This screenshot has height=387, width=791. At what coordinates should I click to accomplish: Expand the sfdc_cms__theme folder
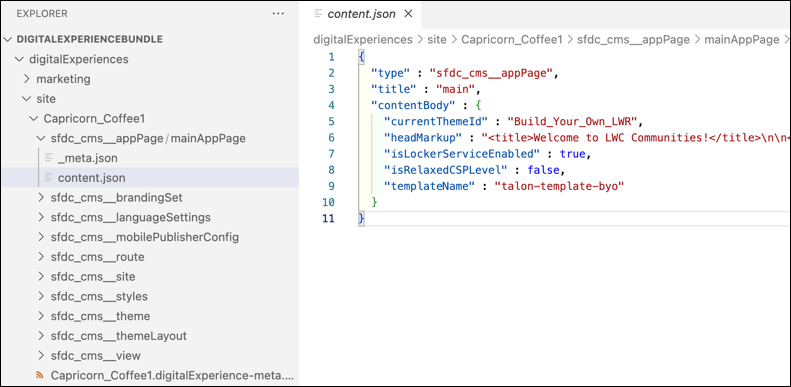click(41, 316)
